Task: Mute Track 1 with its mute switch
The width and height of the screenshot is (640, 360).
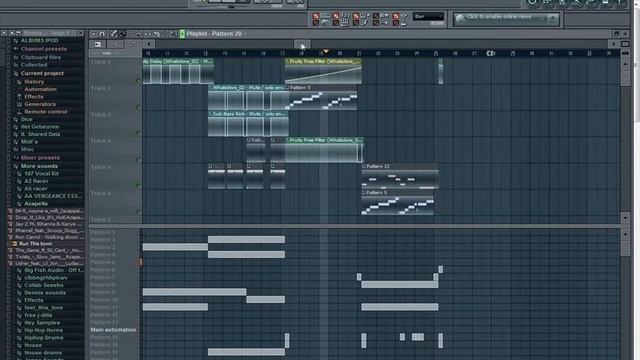Action: [x=138, y=81]
